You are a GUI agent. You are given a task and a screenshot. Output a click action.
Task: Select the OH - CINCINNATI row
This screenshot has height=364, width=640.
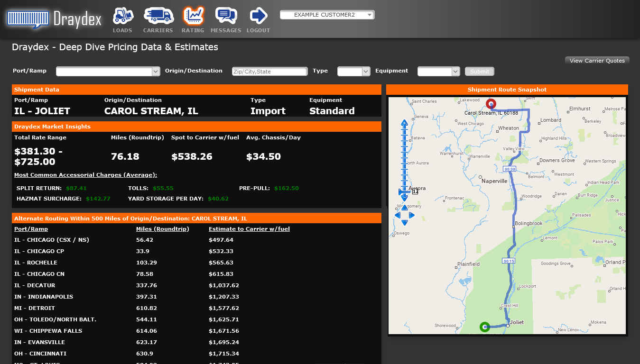pyautogui.click(x=196, y=354)
